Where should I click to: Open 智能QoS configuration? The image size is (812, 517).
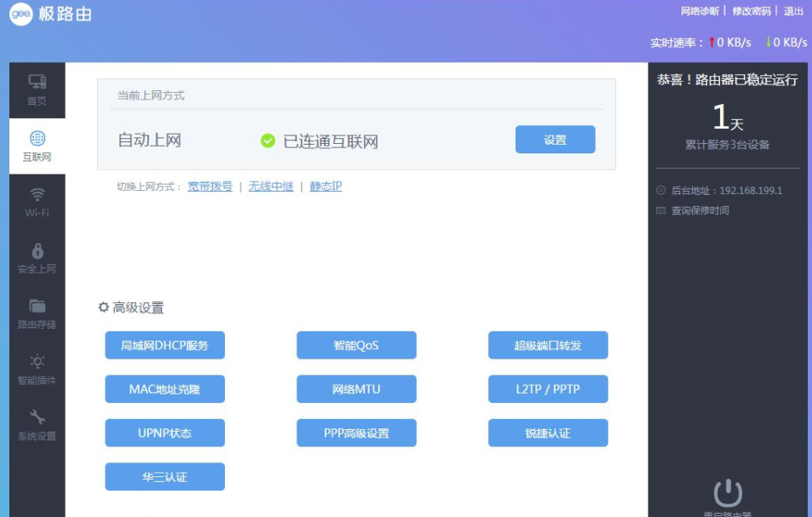355,345
